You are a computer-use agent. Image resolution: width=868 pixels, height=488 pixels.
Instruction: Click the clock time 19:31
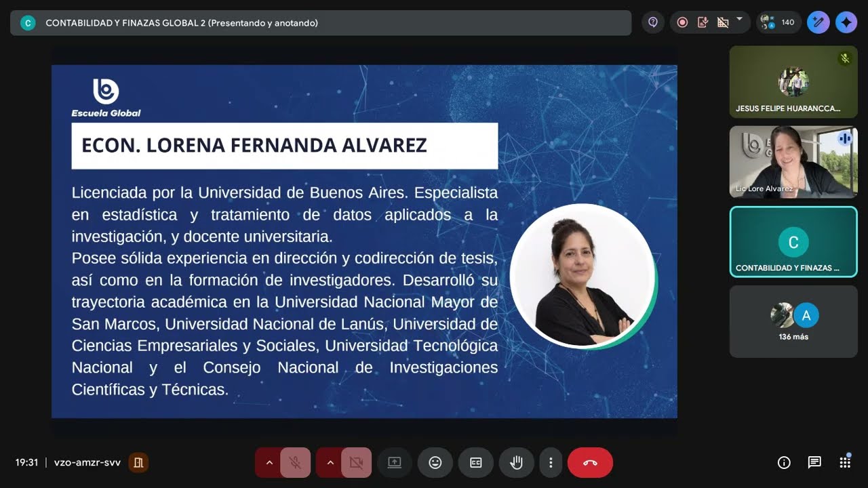(27, 463)
